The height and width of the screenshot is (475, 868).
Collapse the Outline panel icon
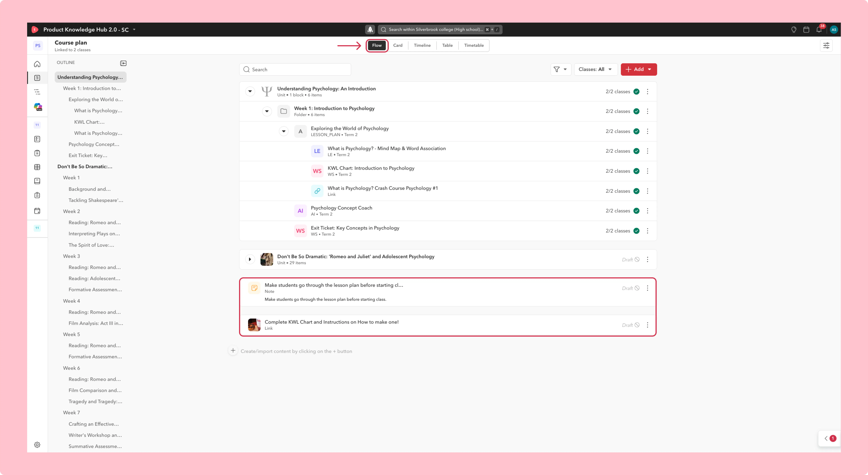click(x=123, y=63)
